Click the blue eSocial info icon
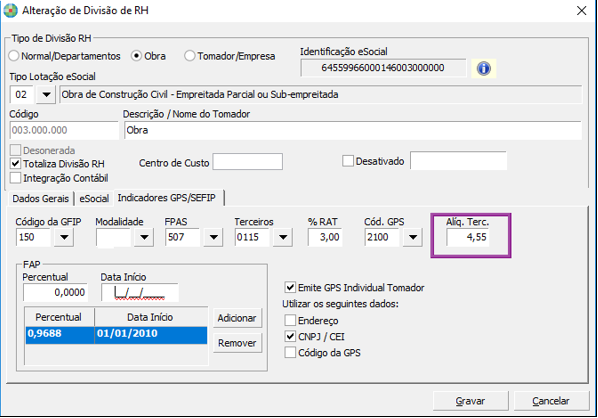This screenshot has width=598, height=418. (x=484, y=69)
